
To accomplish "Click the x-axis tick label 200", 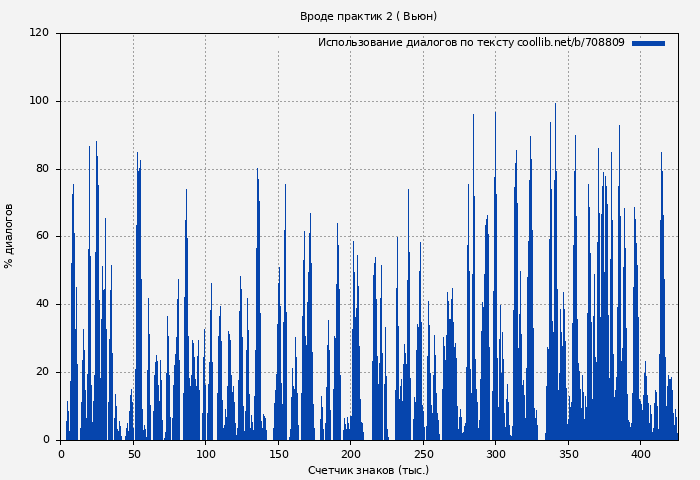I will point(350,454).
